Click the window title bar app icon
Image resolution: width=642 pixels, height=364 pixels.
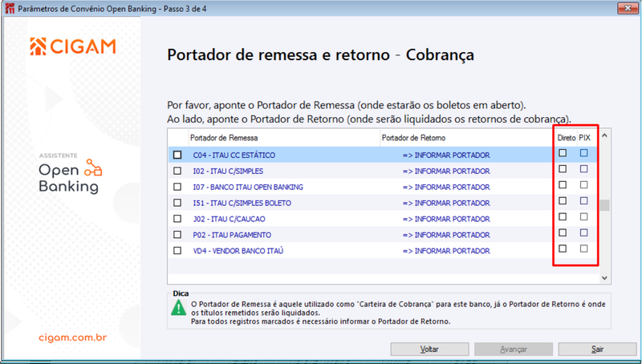(10, 8)
